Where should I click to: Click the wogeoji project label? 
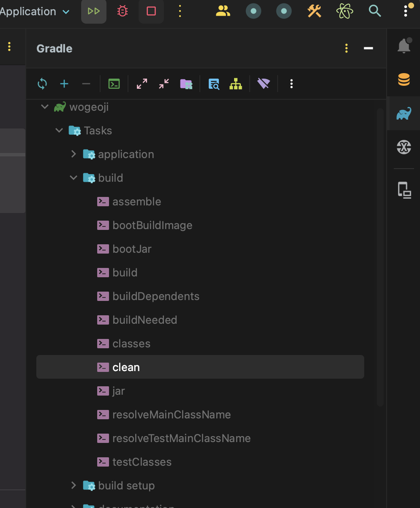coord(89,107)
